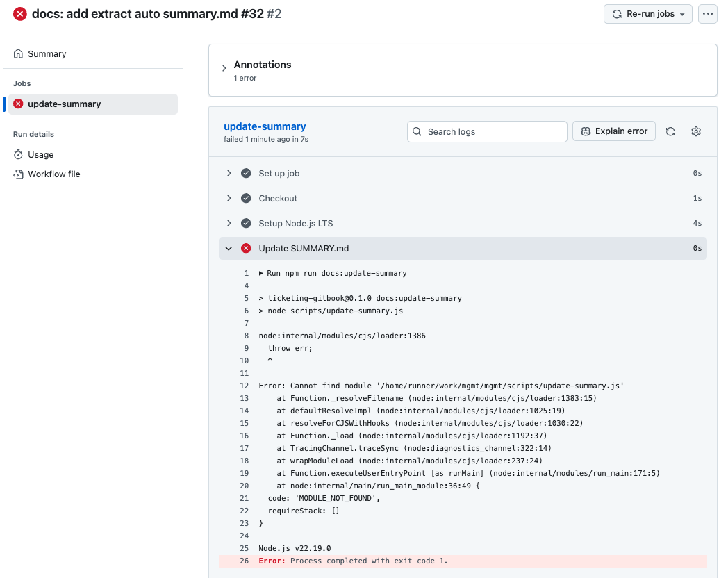This screenshot has height=578, width=728.
Task: Click the Usage stopwatch icon
Action: (x=19, y=155)
